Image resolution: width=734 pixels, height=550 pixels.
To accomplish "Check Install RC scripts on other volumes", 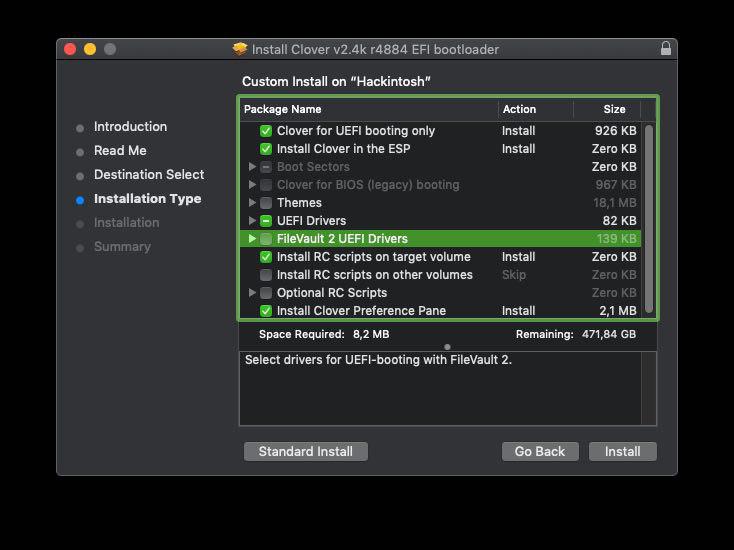I will pos(266,275).
